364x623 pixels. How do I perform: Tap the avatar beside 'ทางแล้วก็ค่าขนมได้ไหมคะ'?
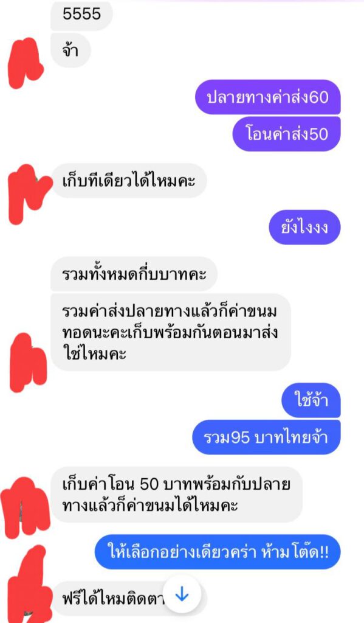pos(26,507)
